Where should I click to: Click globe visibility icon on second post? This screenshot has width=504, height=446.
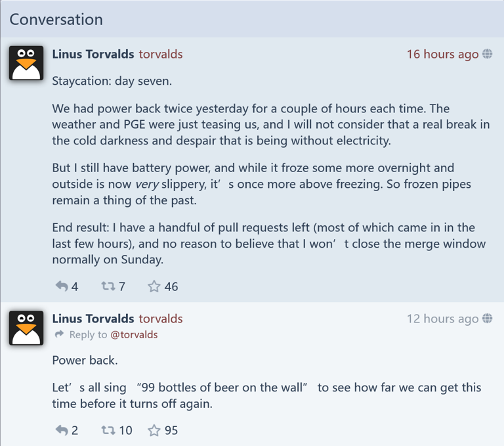tap(487, 319)
